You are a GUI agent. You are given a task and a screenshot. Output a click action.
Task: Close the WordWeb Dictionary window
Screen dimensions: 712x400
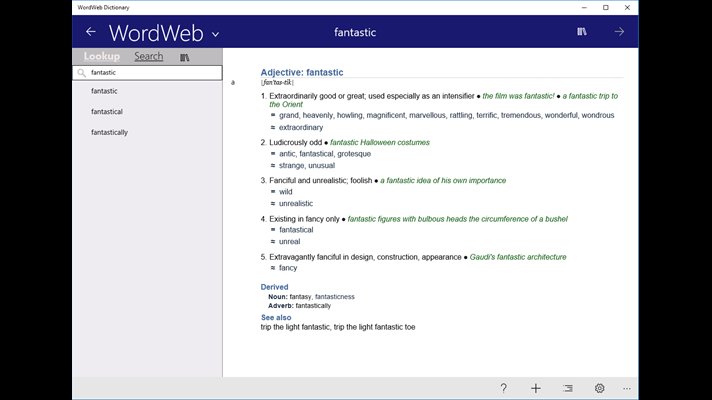tap(627, 8)
